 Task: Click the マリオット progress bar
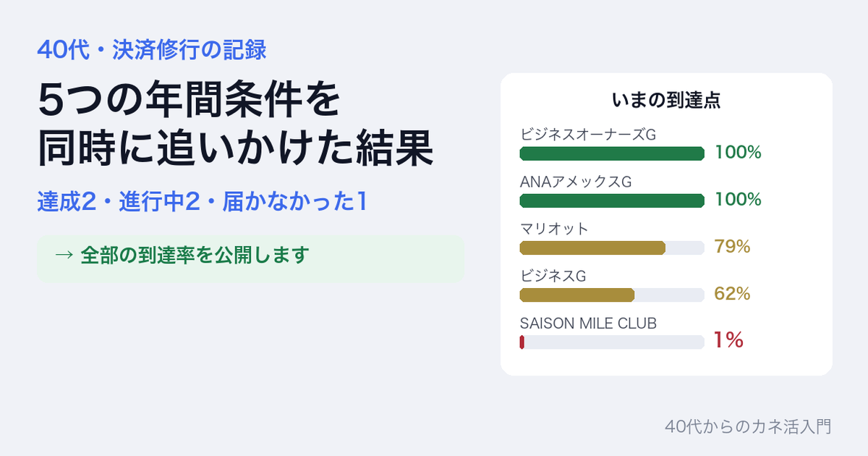pos(612,248)
